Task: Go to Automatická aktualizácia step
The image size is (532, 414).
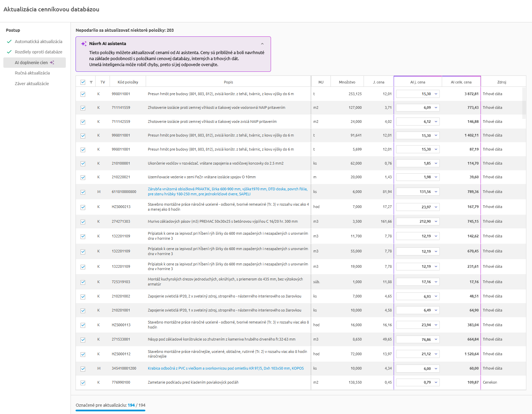Action: click(38, 42)
